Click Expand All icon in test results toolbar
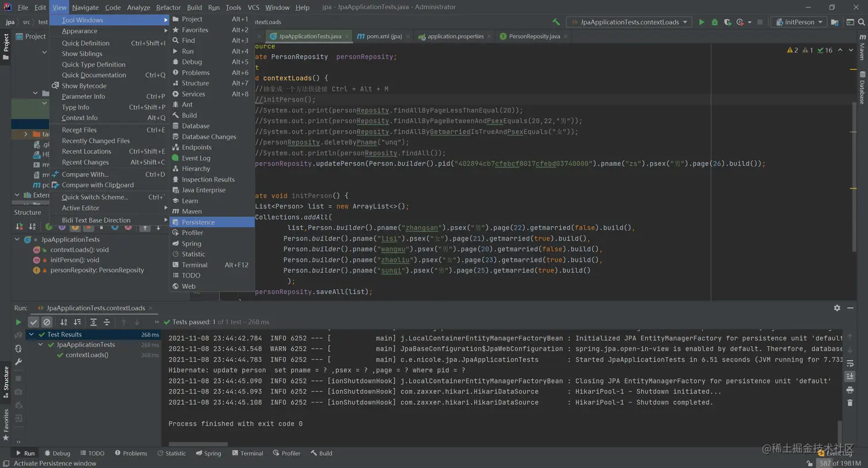868x468 pixels. [94, 322]
